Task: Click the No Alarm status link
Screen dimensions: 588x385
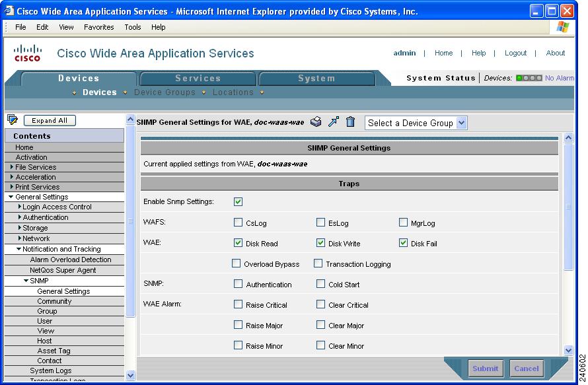Action: pos(559,78)
